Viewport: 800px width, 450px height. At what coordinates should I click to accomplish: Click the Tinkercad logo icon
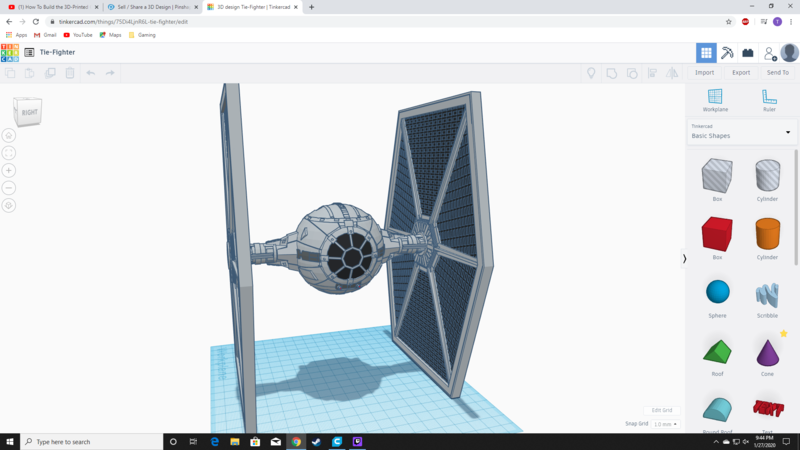click(10, 53)
